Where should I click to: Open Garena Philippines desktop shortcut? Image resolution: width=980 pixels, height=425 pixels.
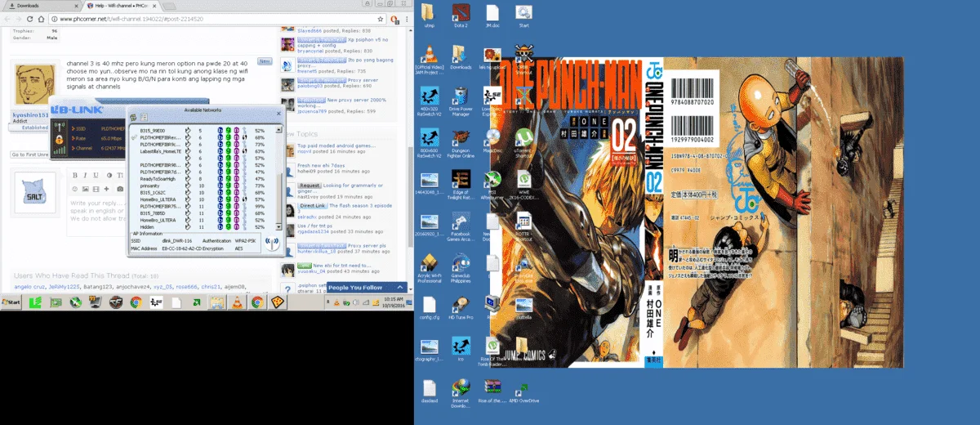tap(461, 268)
